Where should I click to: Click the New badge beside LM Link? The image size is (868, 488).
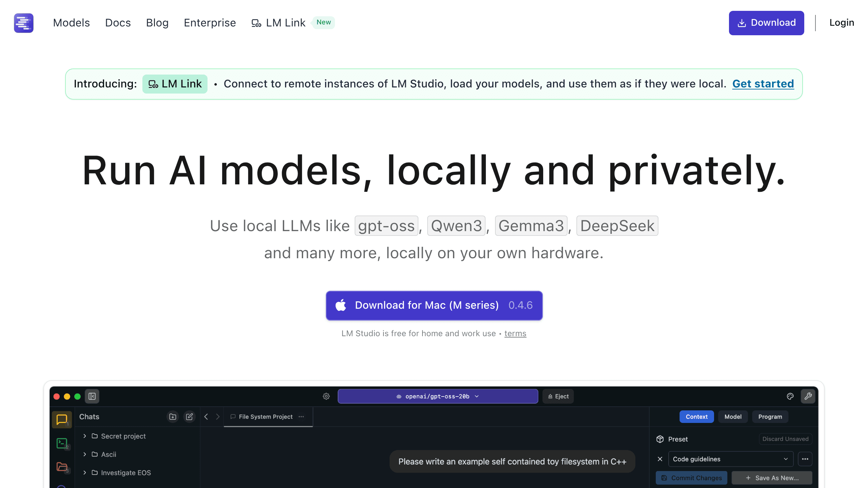(x=323, y=22)
